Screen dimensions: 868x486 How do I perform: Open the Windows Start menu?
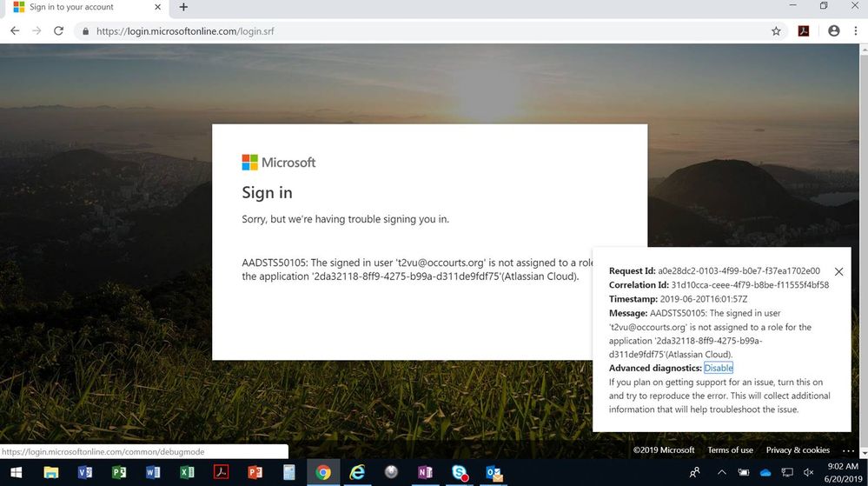pyautogui.click(x=16, y=472)
